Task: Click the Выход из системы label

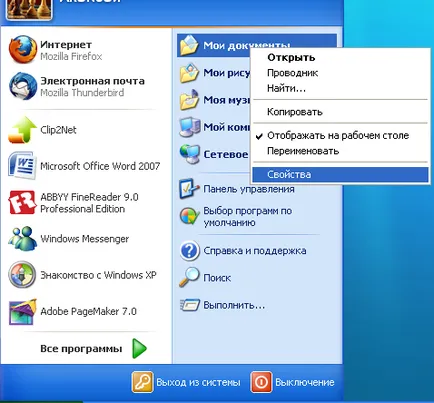Action: point(198,382)
